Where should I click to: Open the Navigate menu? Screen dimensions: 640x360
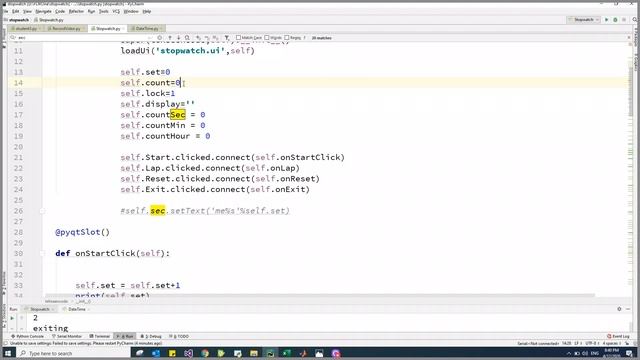coord(43,11)
